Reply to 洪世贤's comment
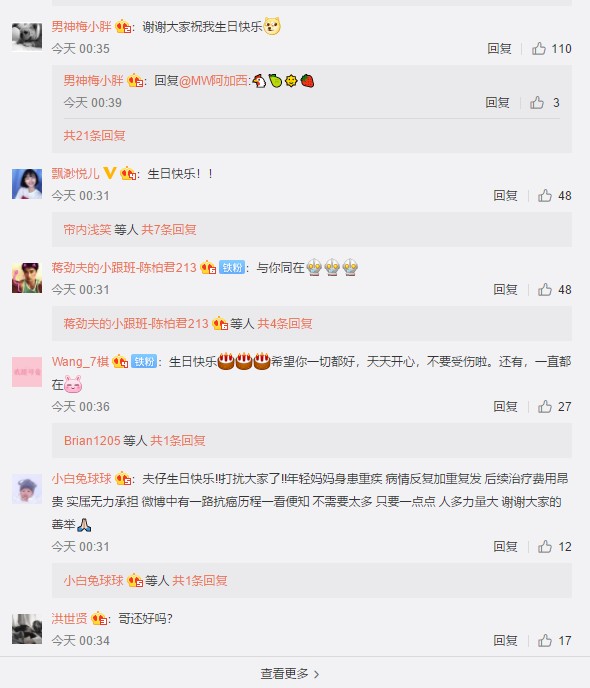Image resolution: width=590 pixels, height=688 pixels. [x=505, y=640]
